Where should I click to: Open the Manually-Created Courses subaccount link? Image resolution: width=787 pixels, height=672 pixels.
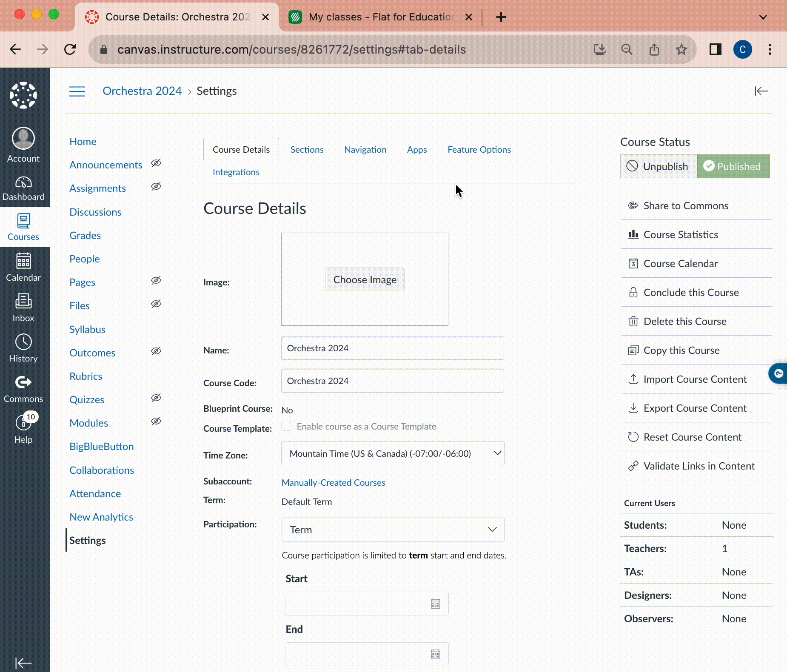coord(333,483)
